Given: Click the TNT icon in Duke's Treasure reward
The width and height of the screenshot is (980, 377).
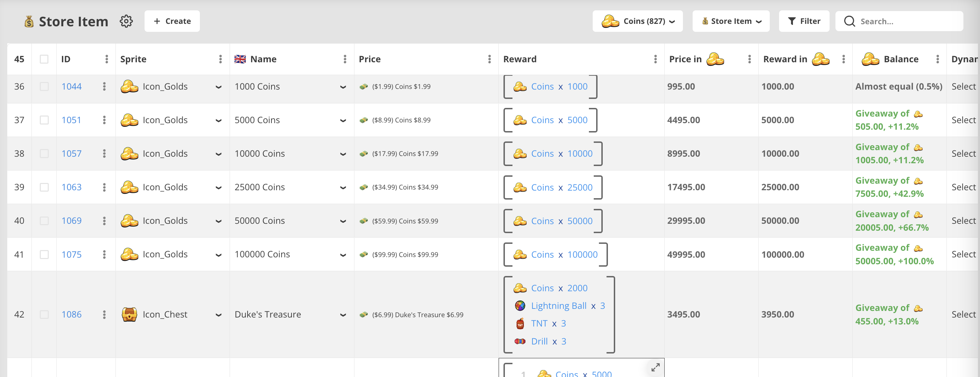Looking at the screenshot, I should tap(520, 323).
